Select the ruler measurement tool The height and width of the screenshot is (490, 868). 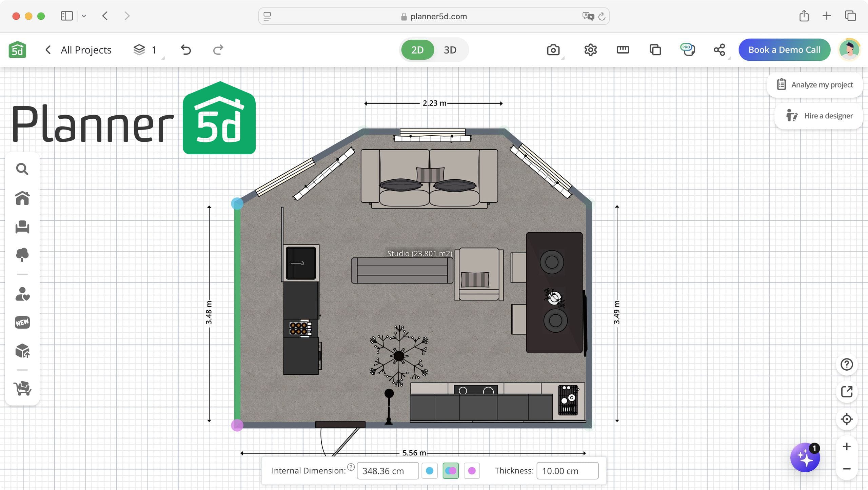[x=623, y=50]
